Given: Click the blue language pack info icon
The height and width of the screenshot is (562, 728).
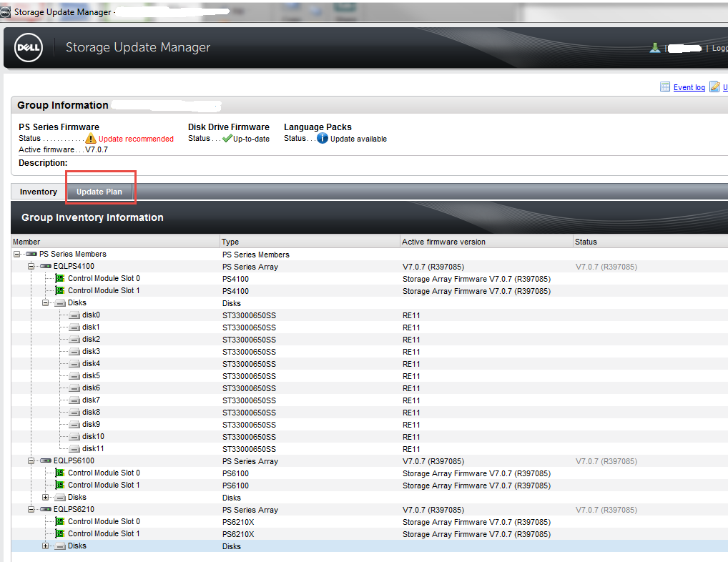Looking at the screenshot, I should click(x=323, y=138).
